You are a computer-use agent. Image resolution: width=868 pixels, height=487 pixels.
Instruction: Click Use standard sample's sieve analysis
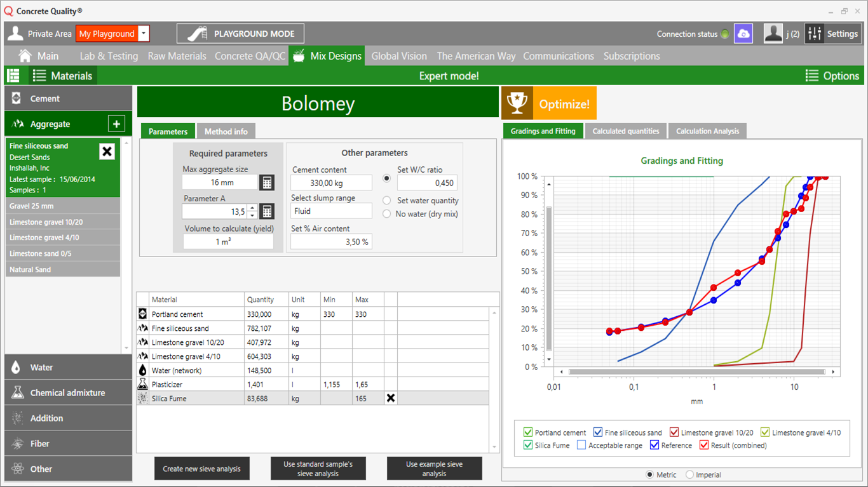pos(318,469)
